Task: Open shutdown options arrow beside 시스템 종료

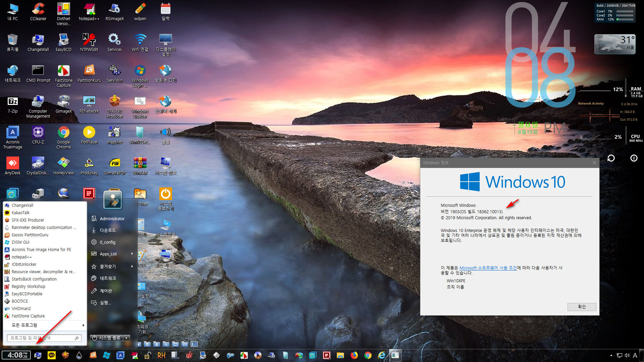Action: point(127,338)
